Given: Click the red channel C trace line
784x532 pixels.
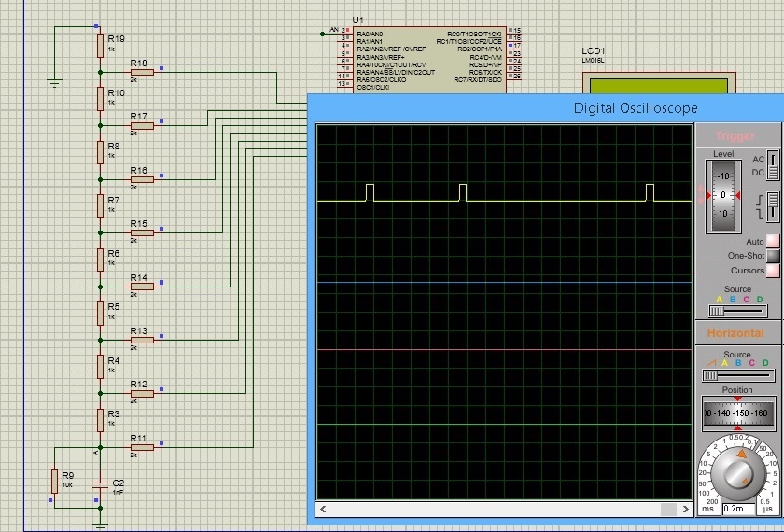Looking at the screenshot, I should pyautogui.click(x=504, y=349).
